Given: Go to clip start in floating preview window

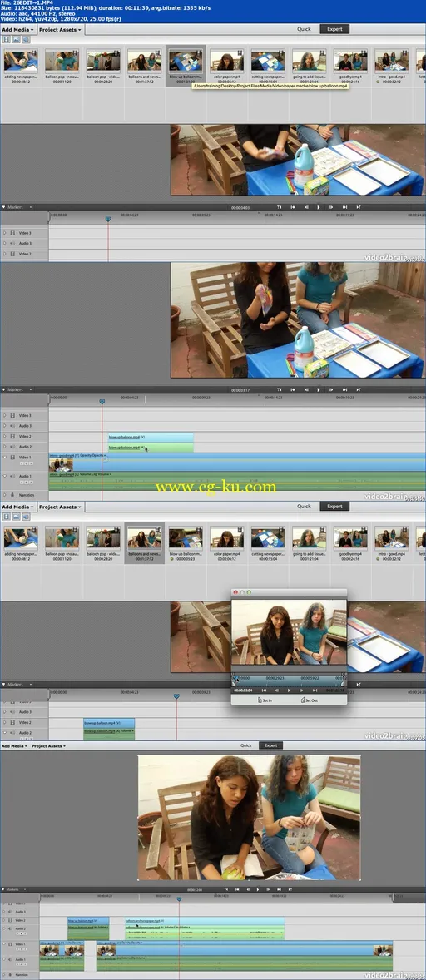Looking at the screenshot, I should point(265,690).
